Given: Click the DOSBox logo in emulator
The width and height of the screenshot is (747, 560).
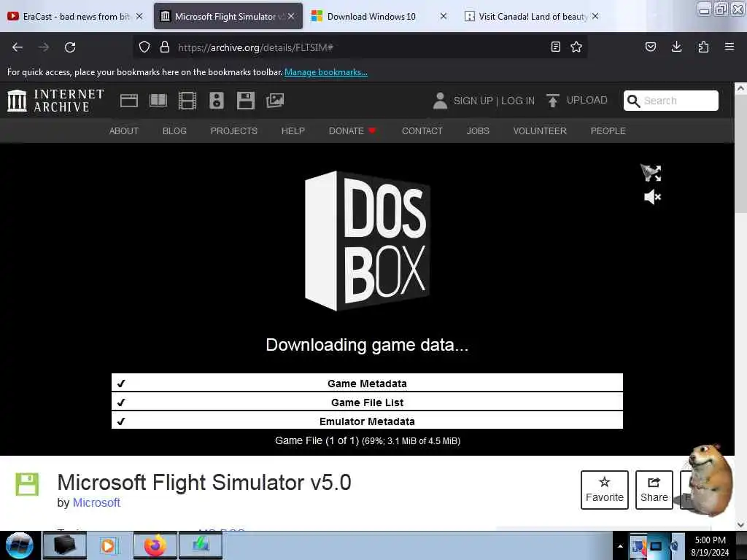Looking at the screenshot, I should (x=368, y=241).
